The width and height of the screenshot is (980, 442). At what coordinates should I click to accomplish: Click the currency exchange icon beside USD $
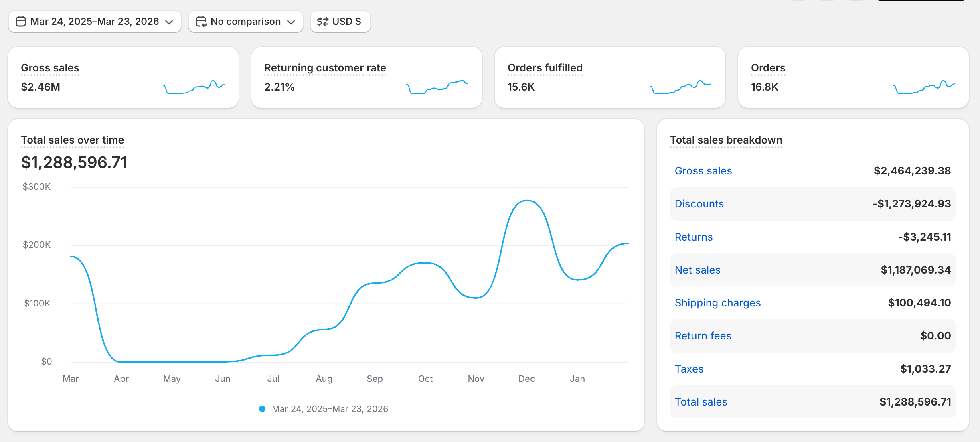pos(323,21)
